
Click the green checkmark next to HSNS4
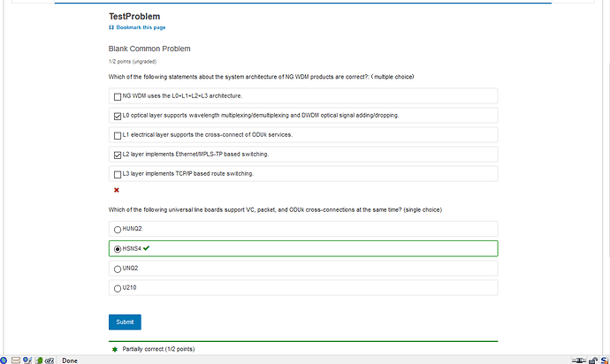[x=158, y=248]
